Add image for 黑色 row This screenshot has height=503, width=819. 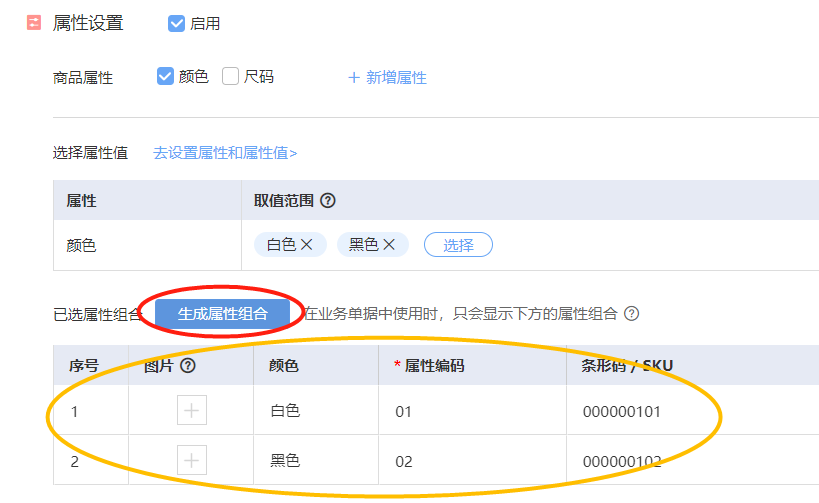(x=192, y=460)
